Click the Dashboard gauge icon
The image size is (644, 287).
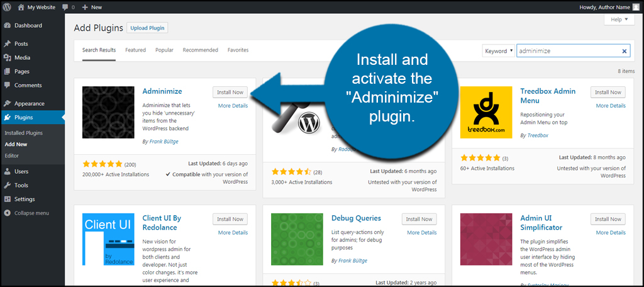8,26
